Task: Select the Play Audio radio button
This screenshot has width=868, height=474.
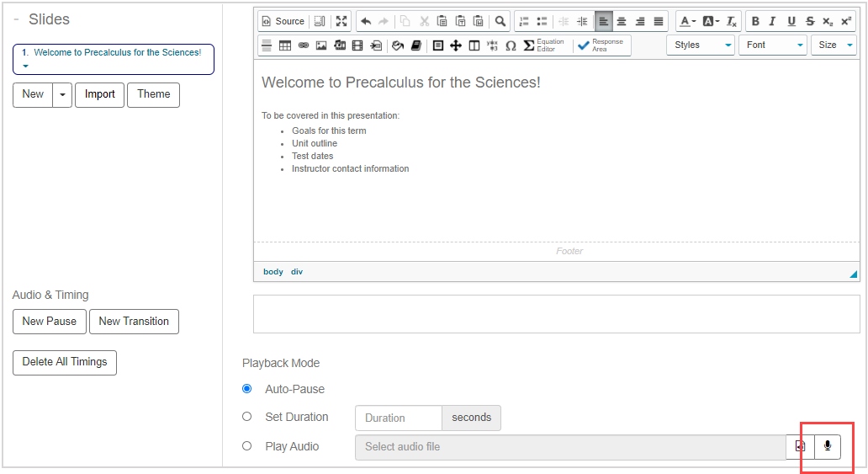Action: pos(247,446)
